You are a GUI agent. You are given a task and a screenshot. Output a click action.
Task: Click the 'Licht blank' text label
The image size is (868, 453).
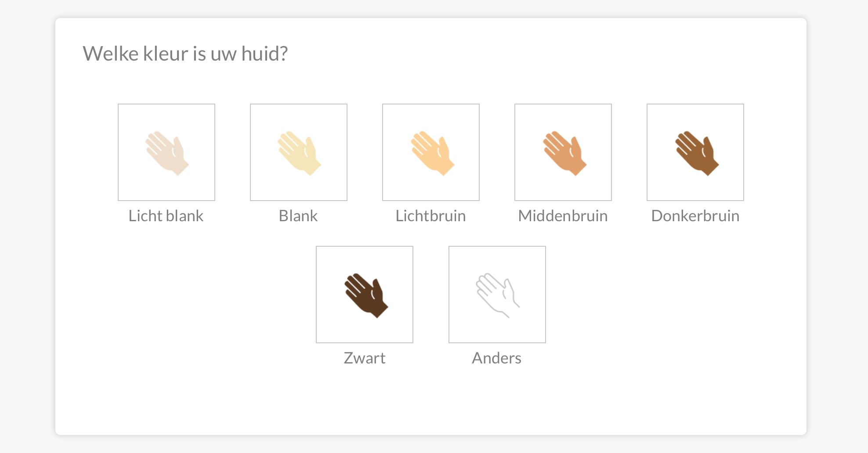point(166,216)
